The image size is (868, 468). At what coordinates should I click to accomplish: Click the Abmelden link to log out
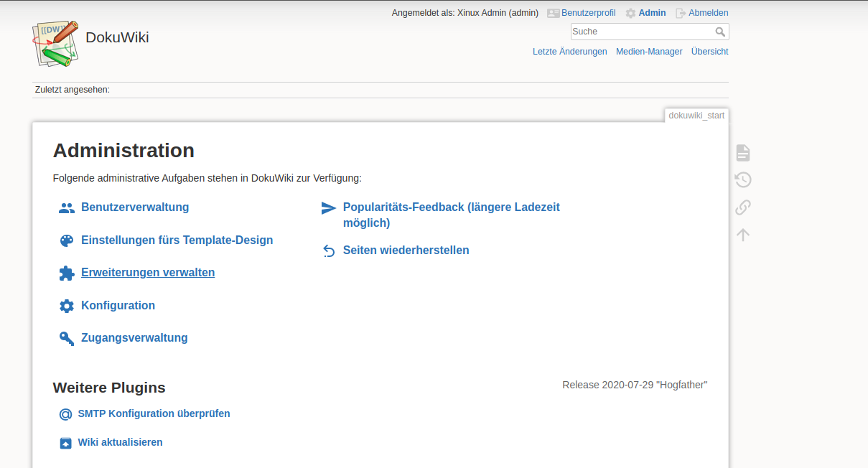tap(709, 12)
